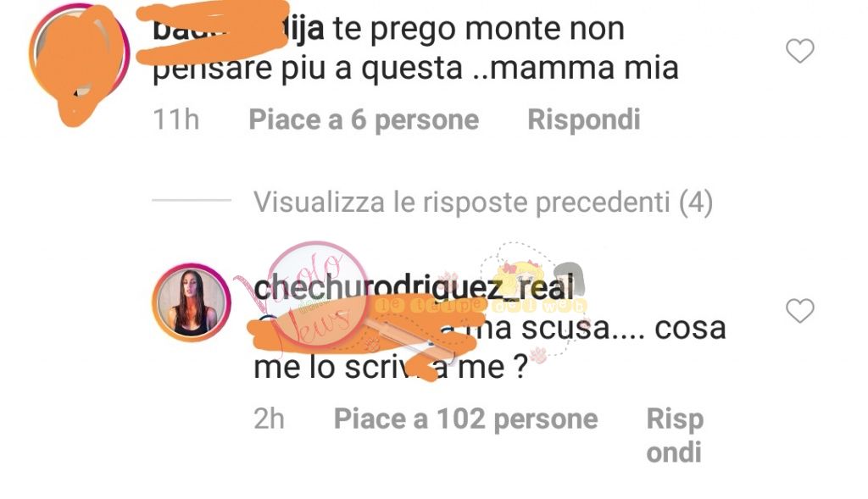The width and height of the screenshot is (868, 499).
Task: Visit the chechurodriguez_real username link
Action: pyautogui.click(x=414, y=287)
